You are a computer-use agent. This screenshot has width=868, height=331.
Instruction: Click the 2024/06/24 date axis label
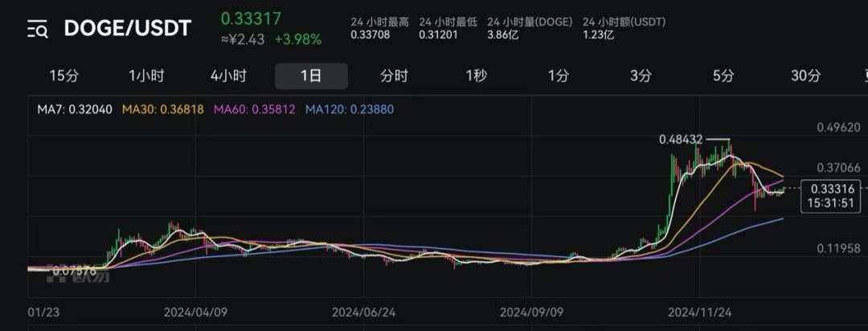tap(364, 313)
